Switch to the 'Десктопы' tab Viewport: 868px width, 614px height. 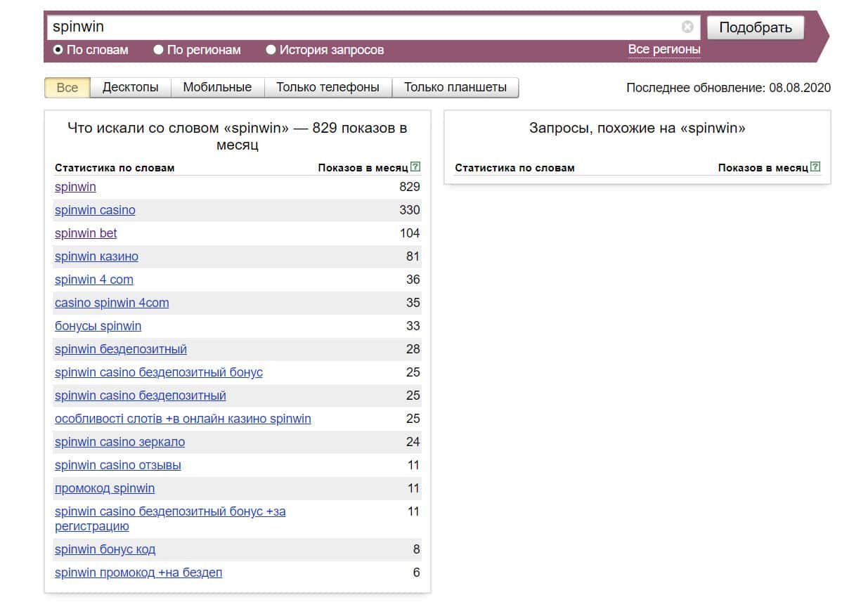[130, 88]
